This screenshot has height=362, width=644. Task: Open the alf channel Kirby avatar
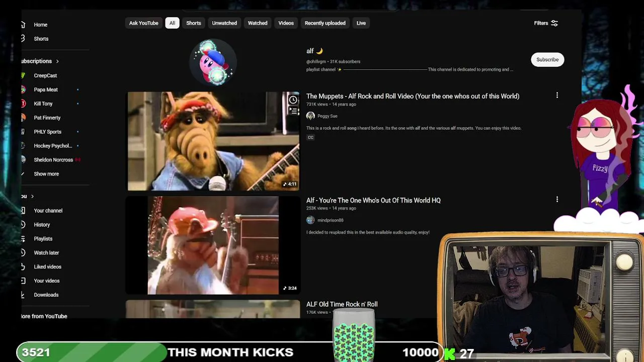[213, 61]
